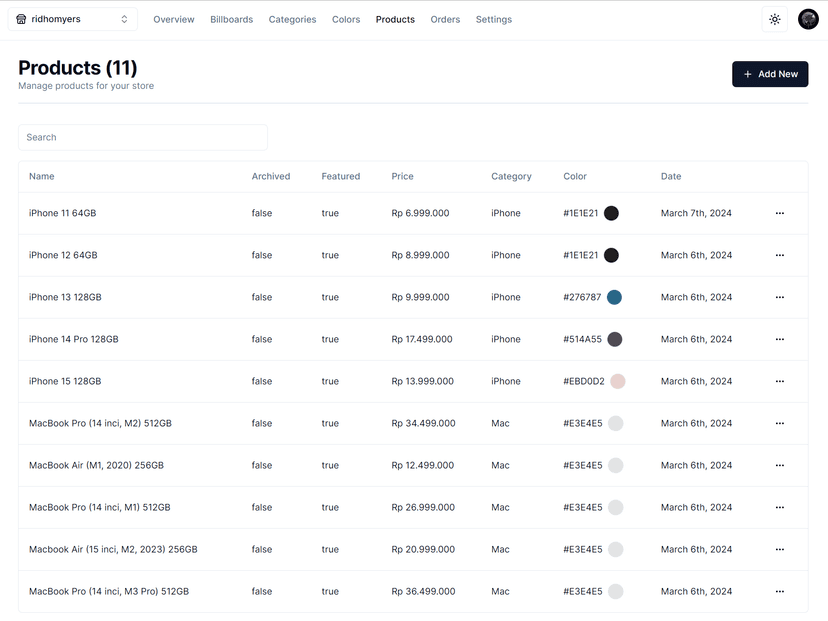Open the user avatar menu
This screenshot has width=828, height=621.
(808, 20)
